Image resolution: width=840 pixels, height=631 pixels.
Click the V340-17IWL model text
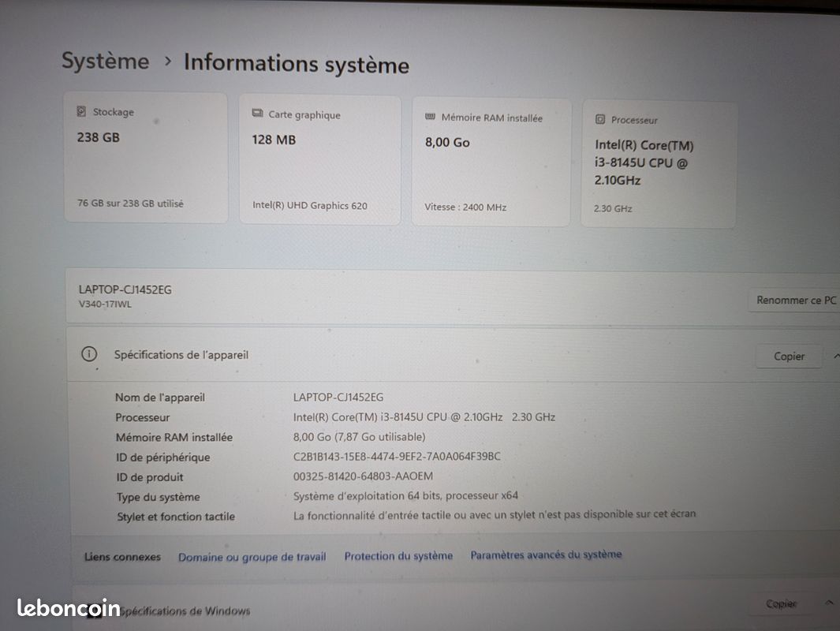click(105, 304)
